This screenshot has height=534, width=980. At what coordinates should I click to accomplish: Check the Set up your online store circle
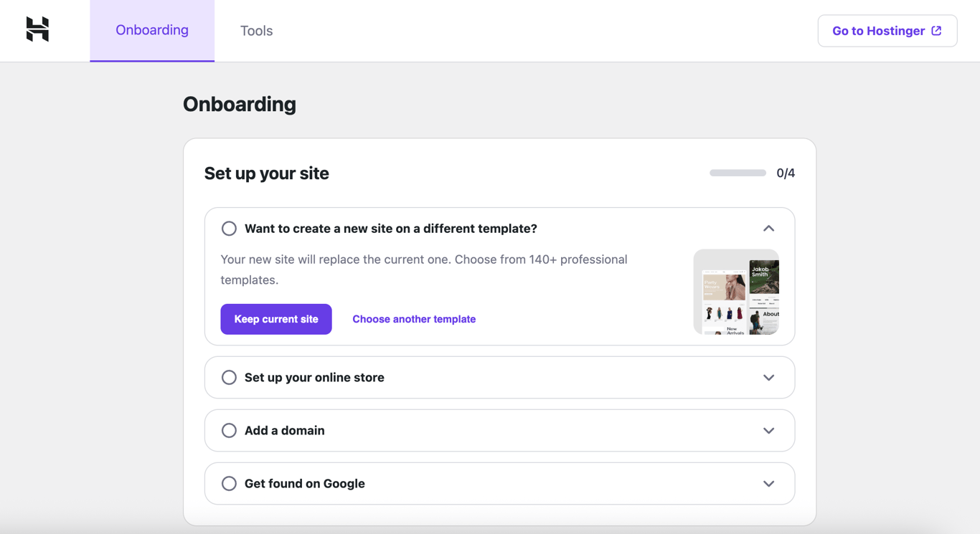pos(229,377)
